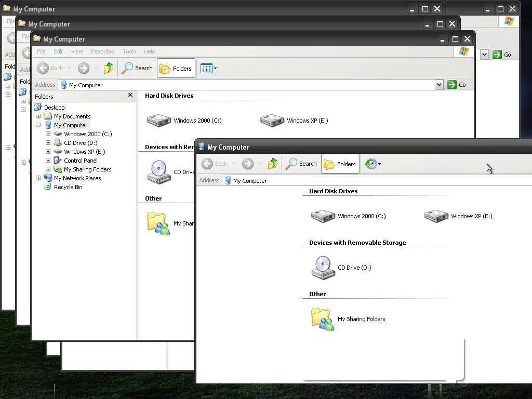Select Windows 2000 (C:) in folder tree

pyautogui.click(x=88, y=134)
